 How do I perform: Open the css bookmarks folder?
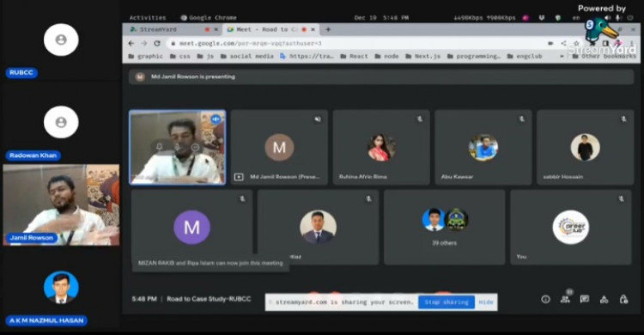(180, 57)
